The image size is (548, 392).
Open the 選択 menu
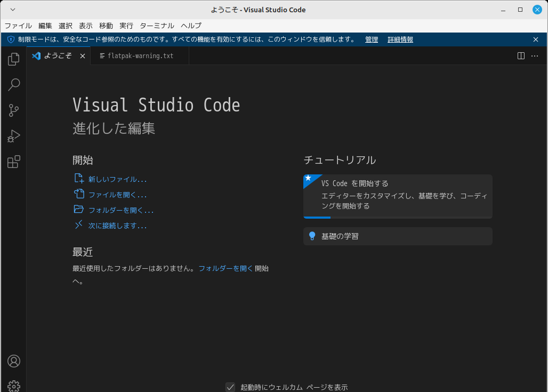[x=66, y=26]
